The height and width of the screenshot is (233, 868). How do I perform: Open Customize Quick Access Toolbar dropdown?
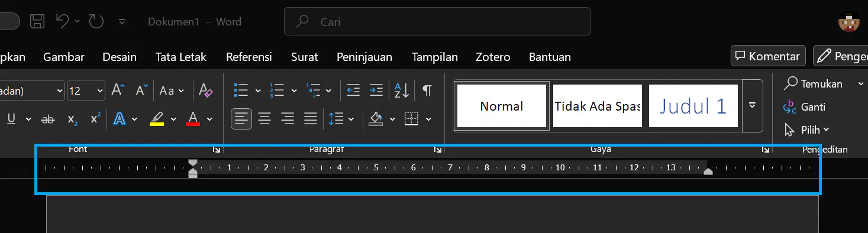[x=122, y=22]
